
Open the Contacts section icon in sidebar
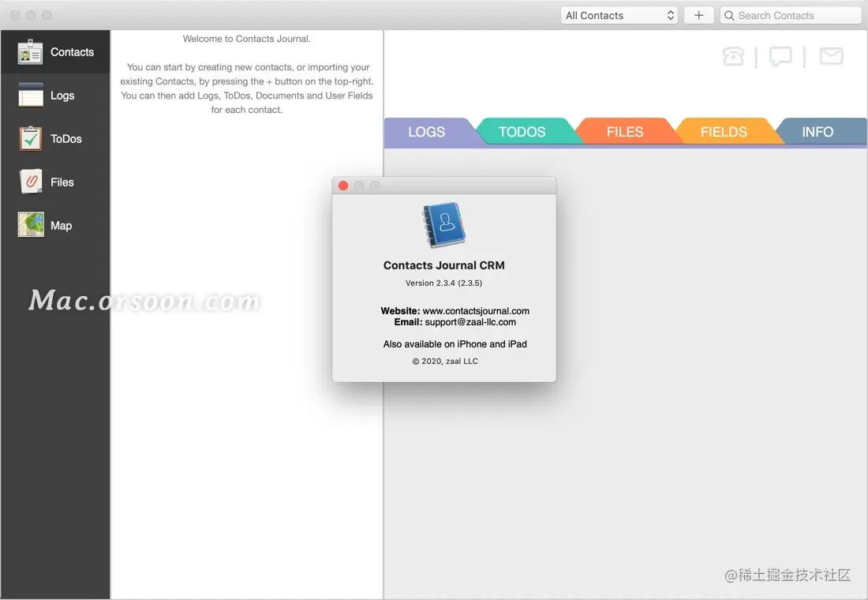click(30, 52)
